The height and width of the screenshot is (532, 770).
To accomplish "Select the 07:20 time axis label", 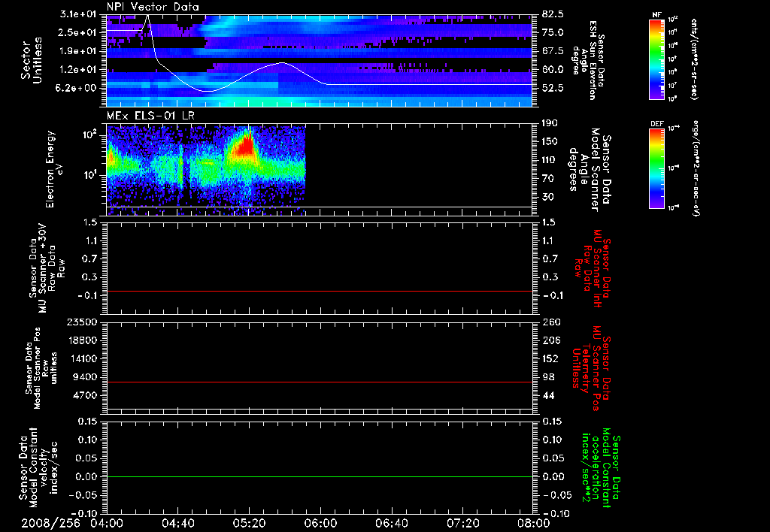I will (x=462, y=523).
